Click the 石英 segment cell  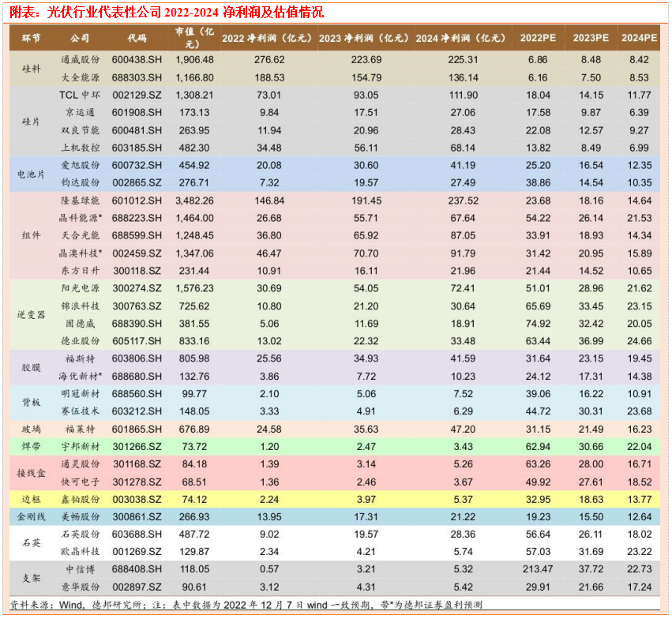pos(31,543)
